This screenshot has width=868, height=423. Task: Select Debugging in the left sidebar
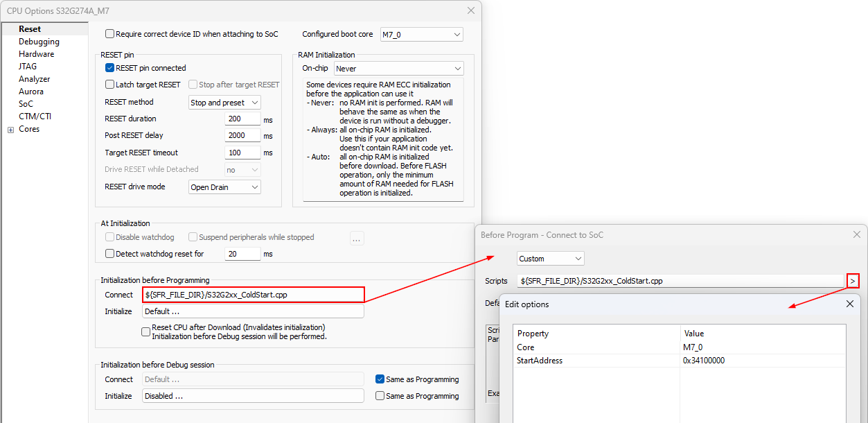pos(39,42)
